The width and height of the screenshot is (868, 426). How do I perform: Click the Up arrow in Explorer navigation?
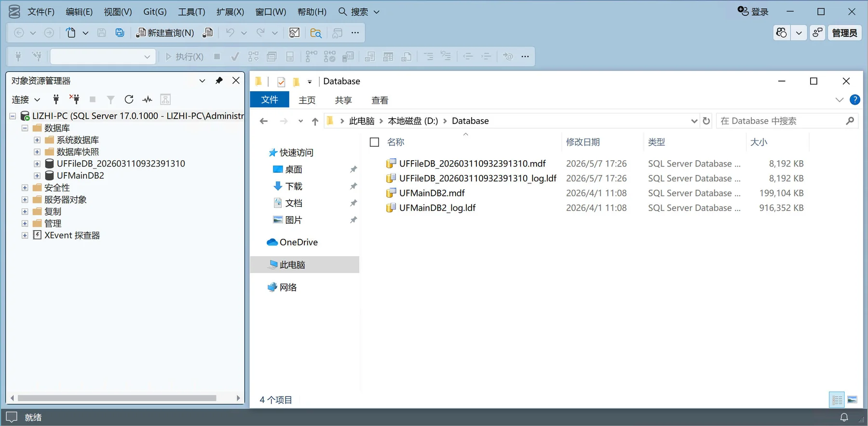click(315, 121)
